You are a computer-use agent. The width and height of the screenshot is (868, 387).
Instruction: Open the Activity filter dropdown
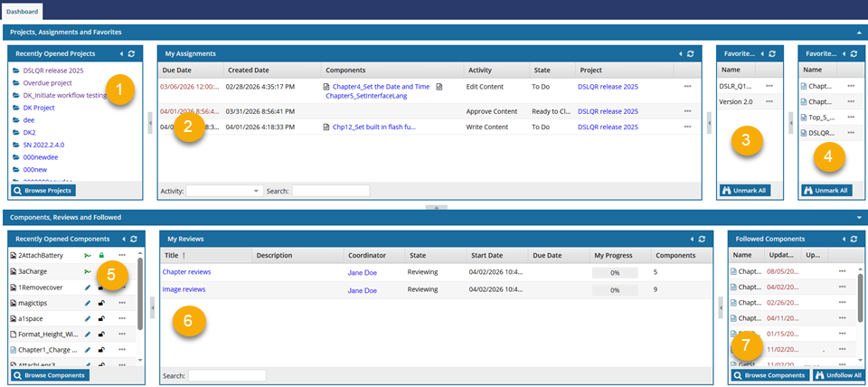click(x=224, y=191)
